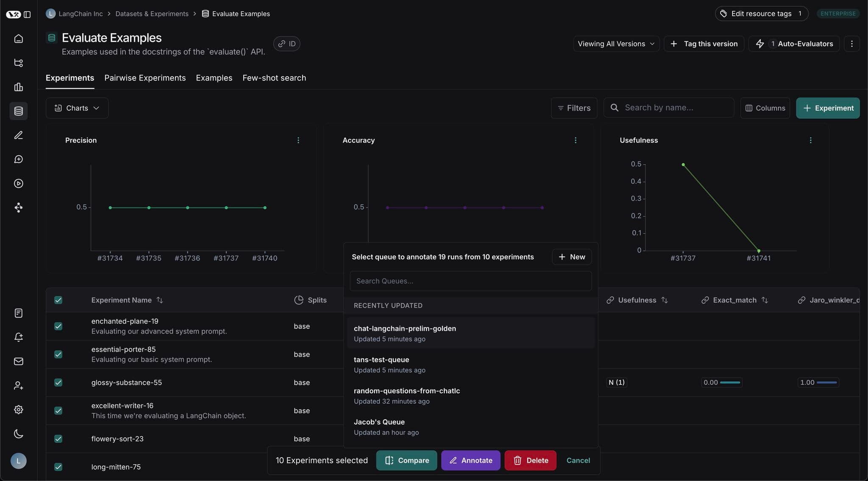The height and width of the screenshot is (481, 868).
Task: Open the Viewing All Versions dropdown
Action: coord(615,43)
